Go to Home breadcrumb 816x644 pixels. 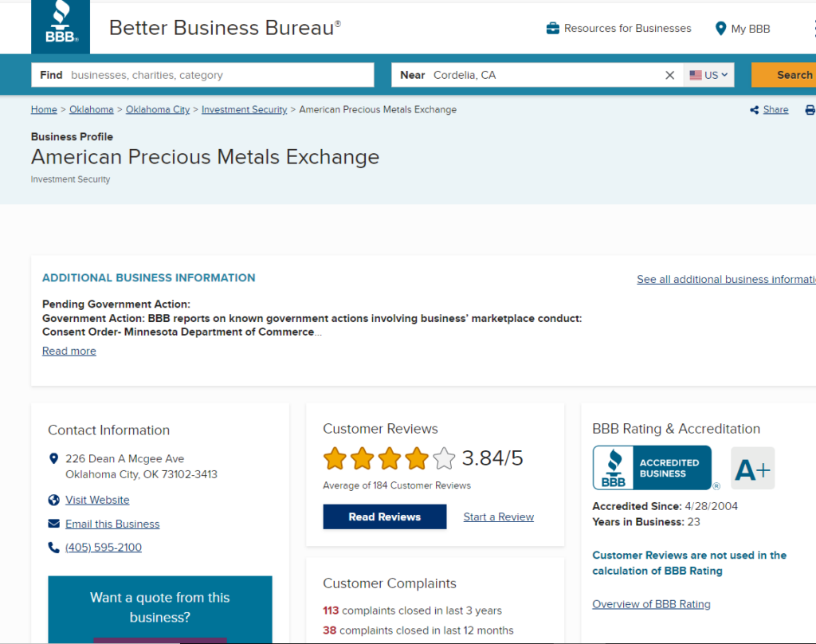pos(44,109)
